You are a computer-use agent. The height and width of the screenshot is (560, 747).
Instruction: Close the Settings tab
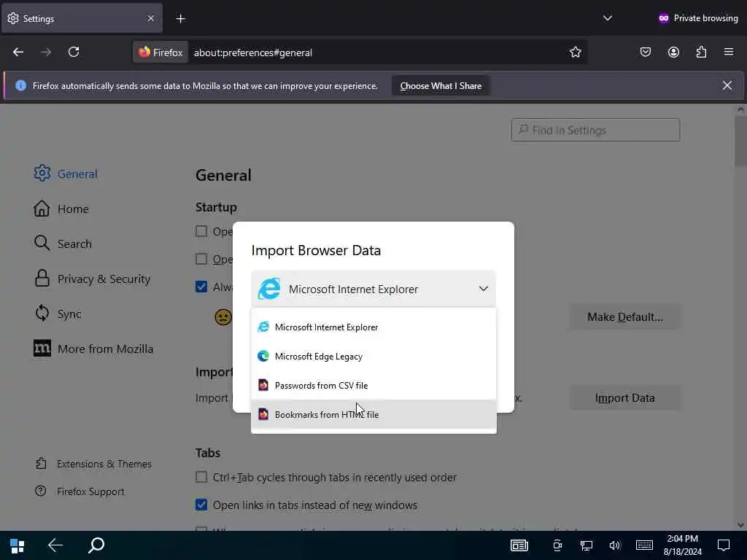coord(150,18)
